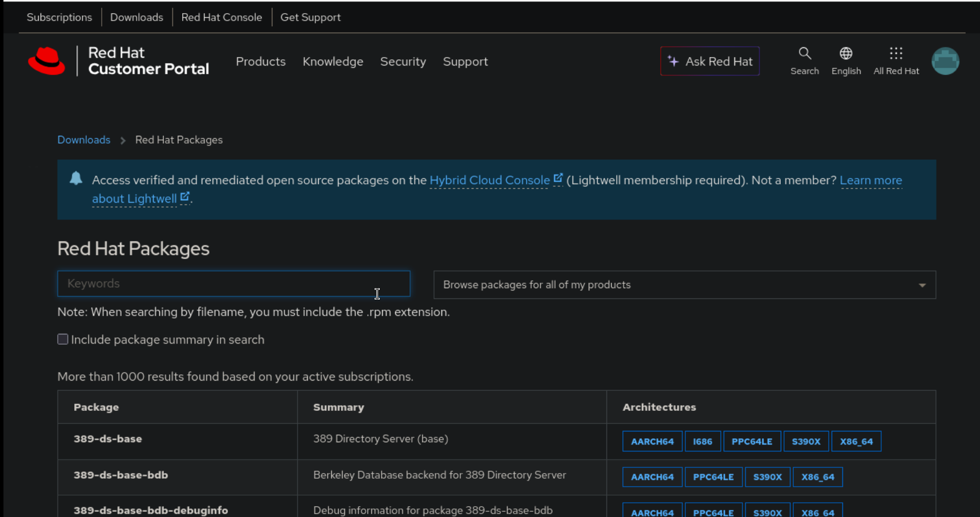The width and height of the screenshot is (980, 517).
Task: Click external link icon after about Lightwell
Action: click(x=184, y=197)
